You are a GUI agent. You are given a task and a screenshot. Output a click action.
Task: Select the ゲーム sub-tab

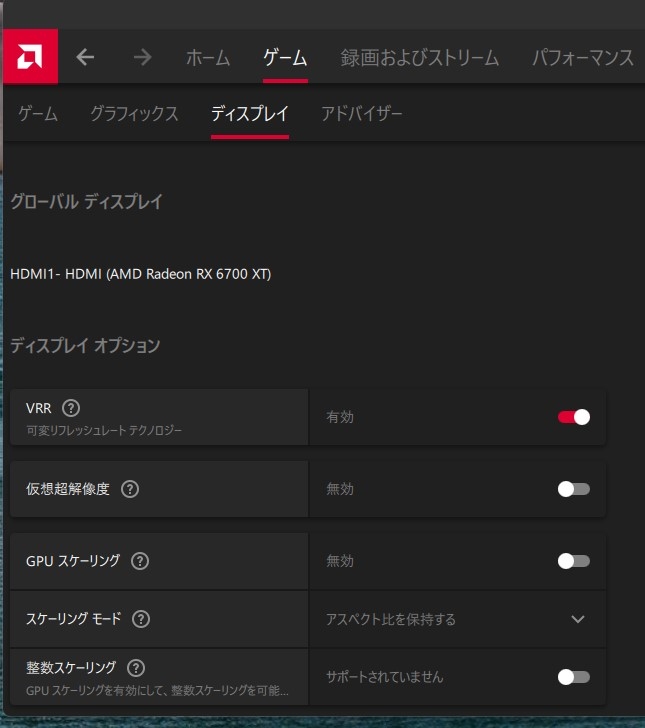[38, 114]
